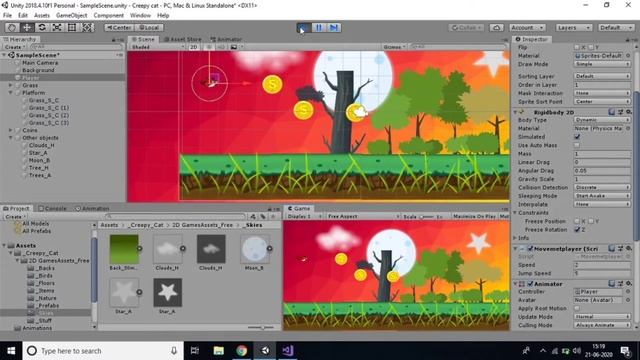Image resolution: width=640 pixels, height=360 pixels.
Task: Adjust Project thumbnail size slider
Action: (262, 327)
